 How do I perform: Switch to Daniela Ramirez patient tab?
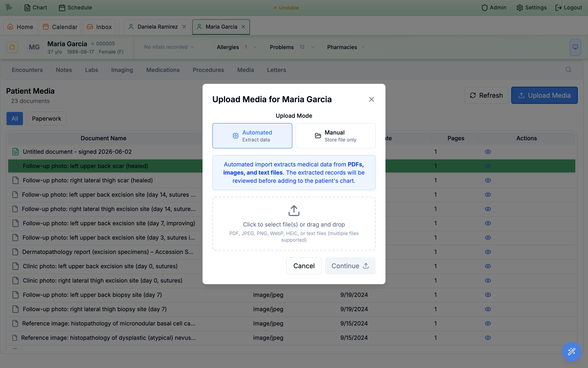tap(157, 27)
